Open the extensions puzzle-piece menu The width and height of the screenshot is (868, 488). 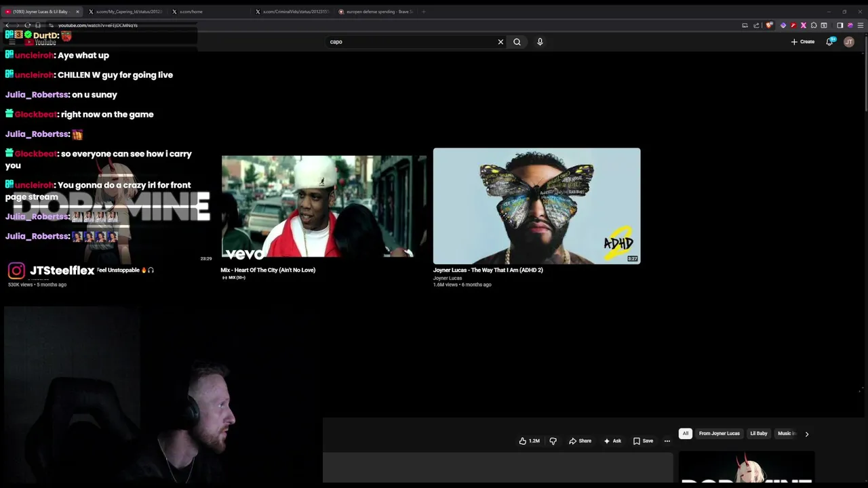pyautogui.click(x=814, y=25)
